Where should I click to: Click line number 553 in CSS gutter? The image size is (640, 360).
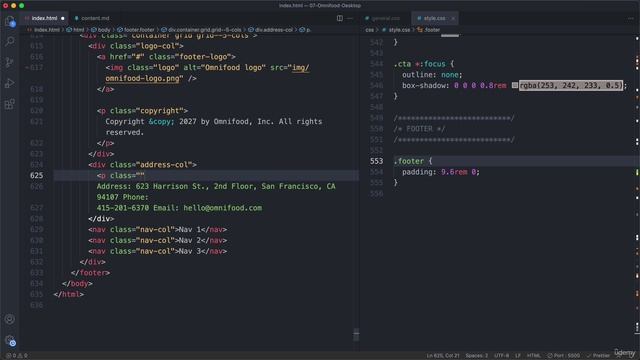click(x=376, y=161)
